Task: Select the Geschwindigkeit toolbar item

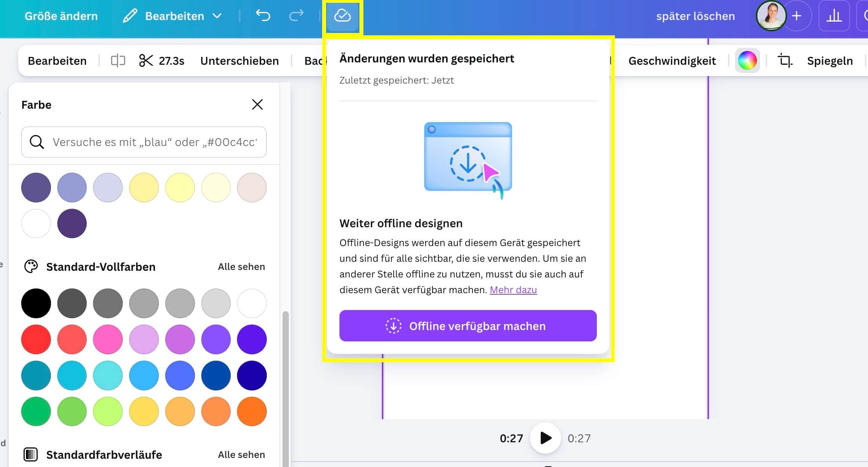Action: click(x=672, y=61)
